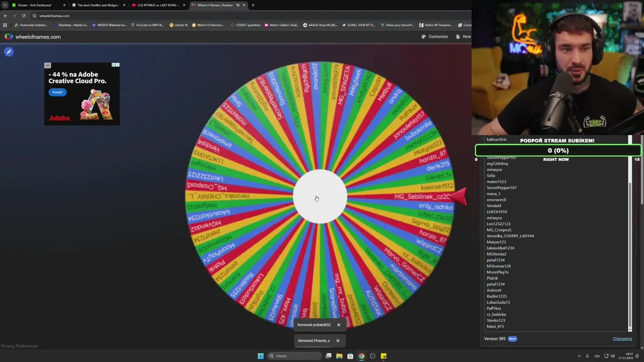Click the entries list scrollbar

tap(630, 254)
